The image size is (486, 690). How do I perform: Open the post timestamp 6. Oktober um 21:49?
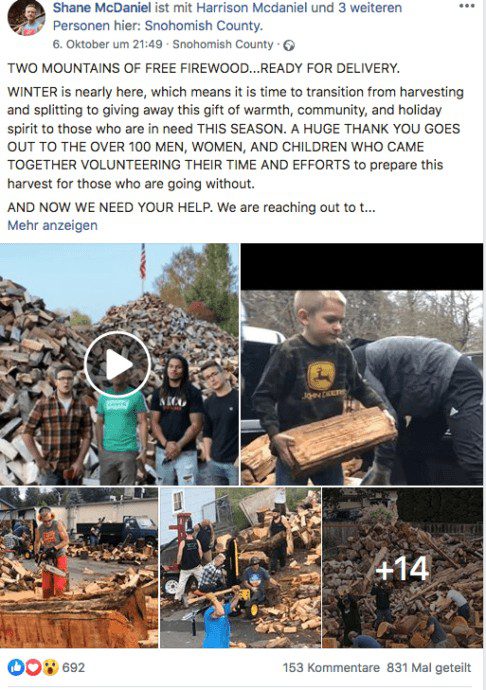click(x=107, y=44)
